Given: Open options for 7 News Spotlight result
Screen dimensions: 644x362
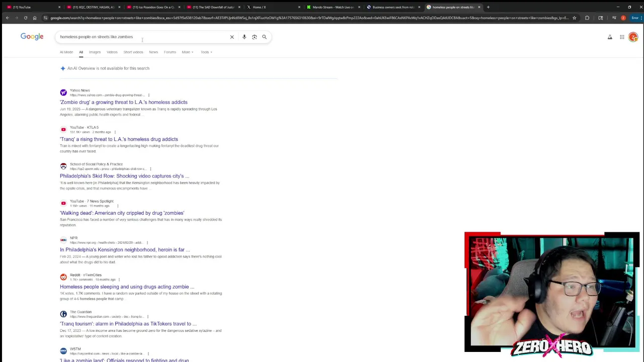Looking at the screenshot, I should pos(118,206).
